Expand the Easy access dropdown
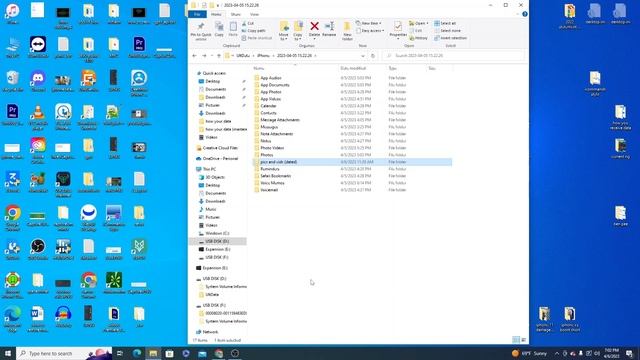 tap(370, 31)
